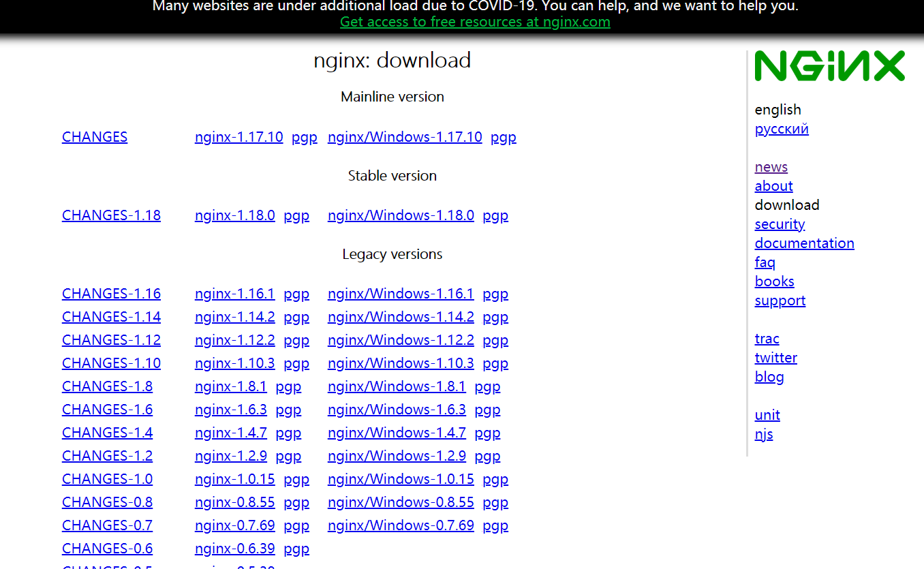Download nginx/Windows-1.2.9
This screenshot has width=924, height=569.
397,456
